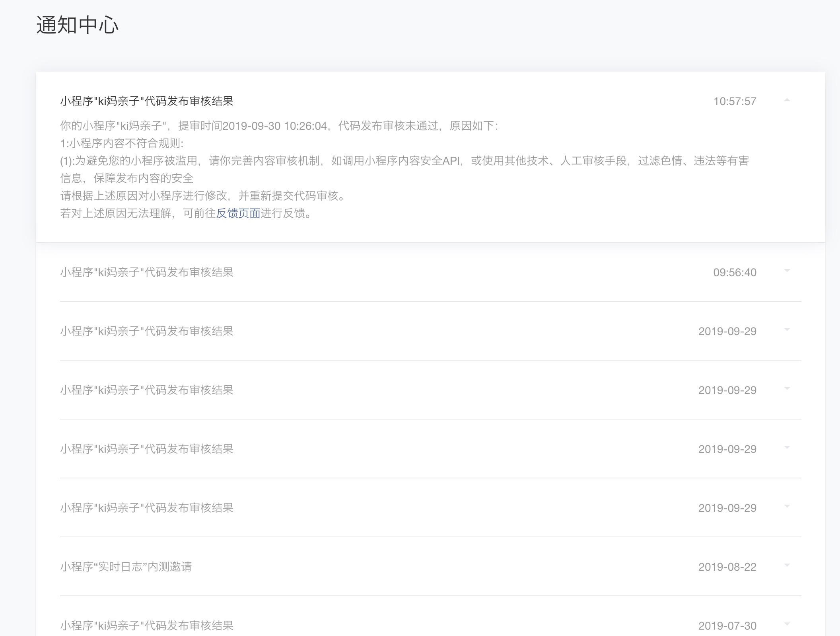Screen dimensions: 840x636
Task: Expand the third 2019-09-29 notification arrow
Action: (x=787, y=448)
